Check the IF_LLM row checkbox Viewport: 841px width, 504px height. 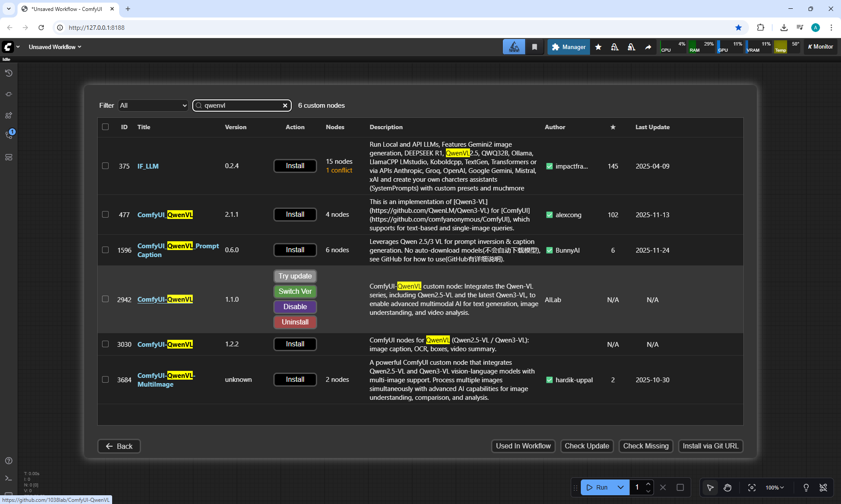click(105, 166)
